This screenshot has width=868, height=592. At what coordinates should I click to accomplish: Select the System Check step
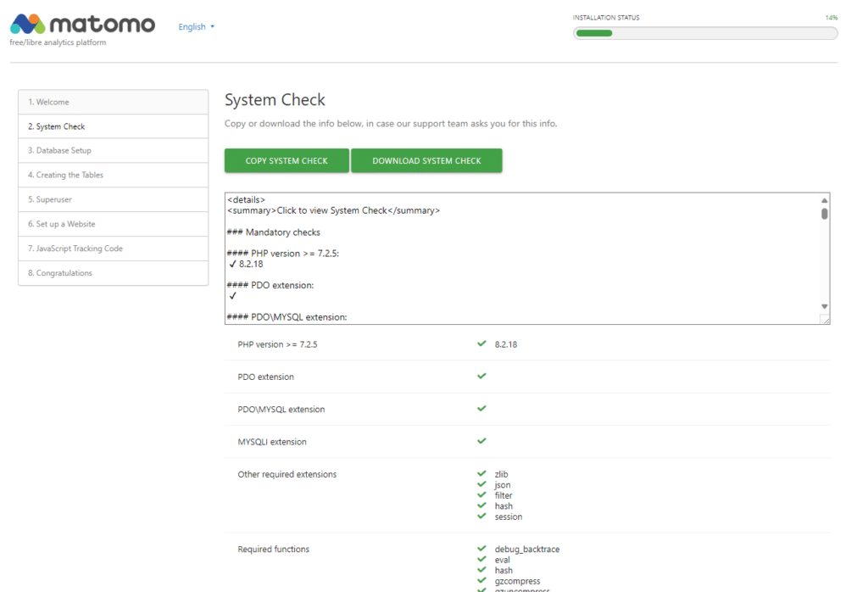tap(113, 126)
